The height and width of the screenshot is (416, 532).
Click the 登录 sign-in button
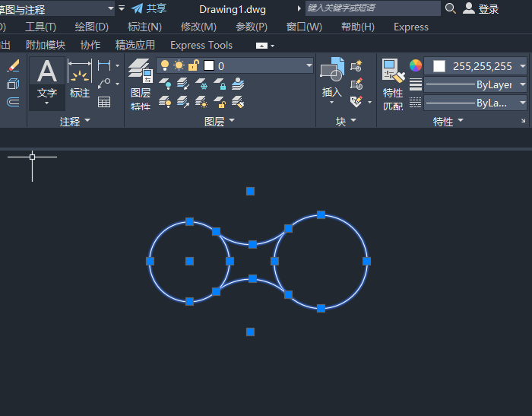(x=481, y=8)
